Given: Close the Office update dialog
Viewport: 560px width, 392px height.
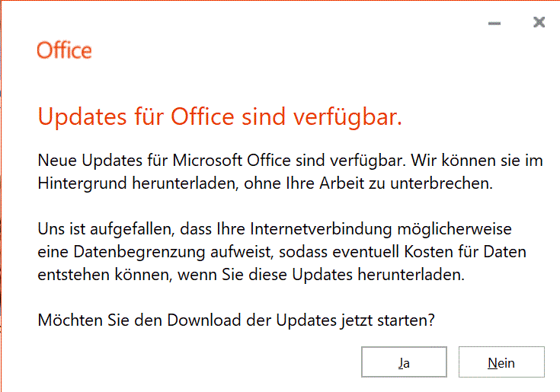Looking at the screenshot, I should (x=539, y=22).
